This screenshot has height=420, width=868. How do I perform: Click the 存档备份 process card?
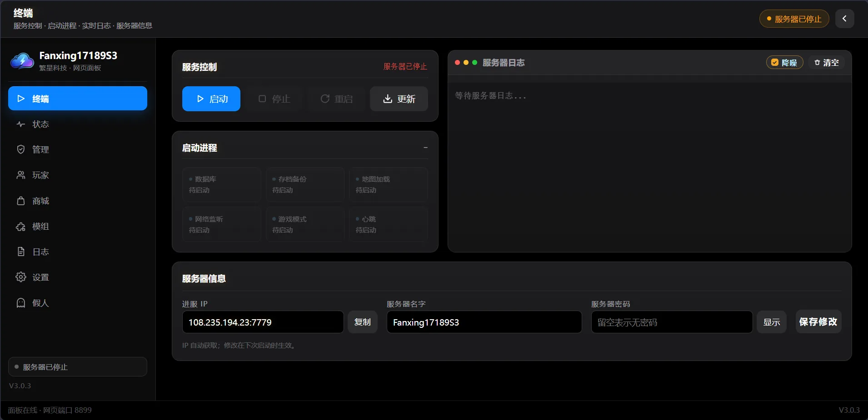click(305, 184)
